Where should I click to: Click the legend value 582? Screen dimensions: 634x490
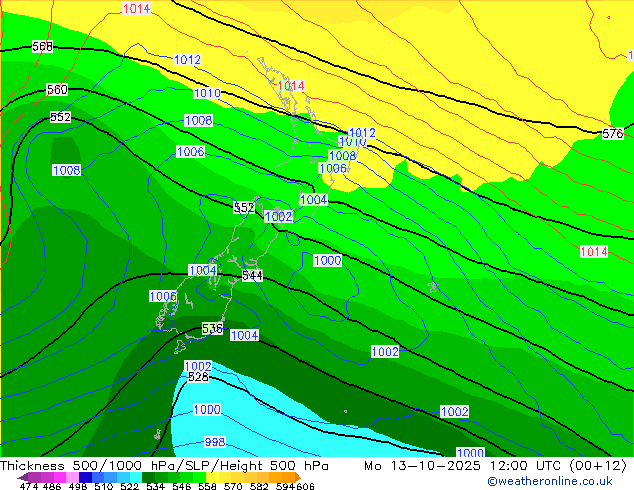click(259, 486)
